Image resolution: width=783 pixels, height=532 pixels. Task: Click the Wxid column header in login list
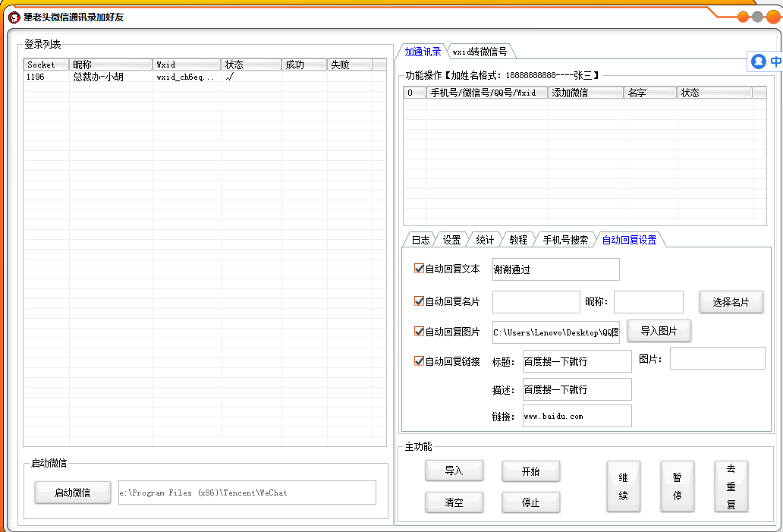coord(187,65)
